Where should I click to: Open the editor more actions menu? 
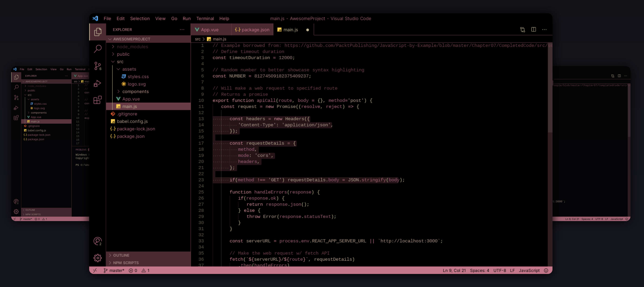(544, 30)
